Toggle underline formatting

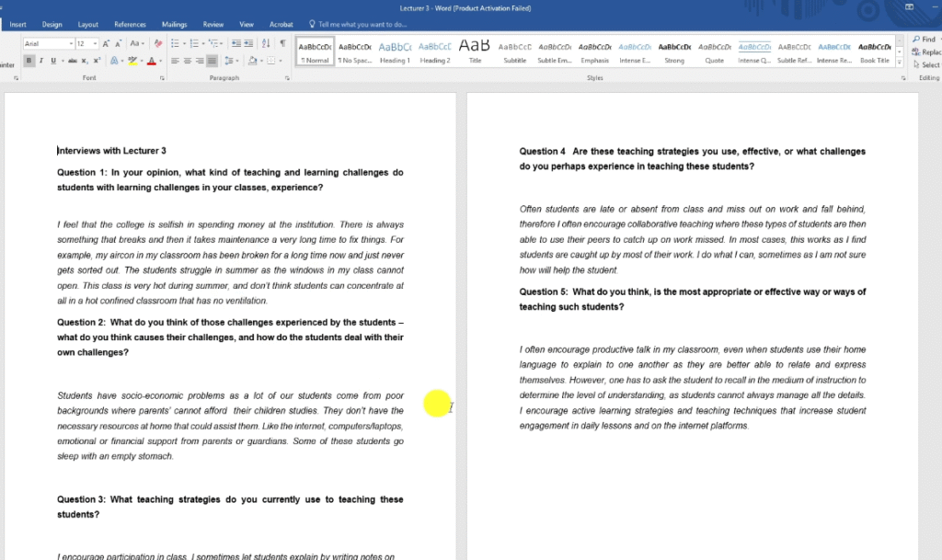pyautogui.click(x=52, y=61)
